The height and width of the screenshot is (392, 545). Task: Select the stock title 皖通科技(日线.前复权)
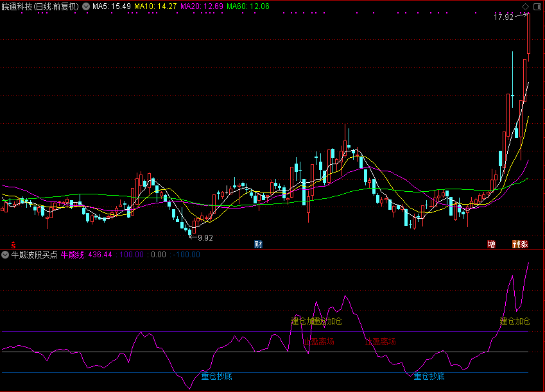point(40,6)
